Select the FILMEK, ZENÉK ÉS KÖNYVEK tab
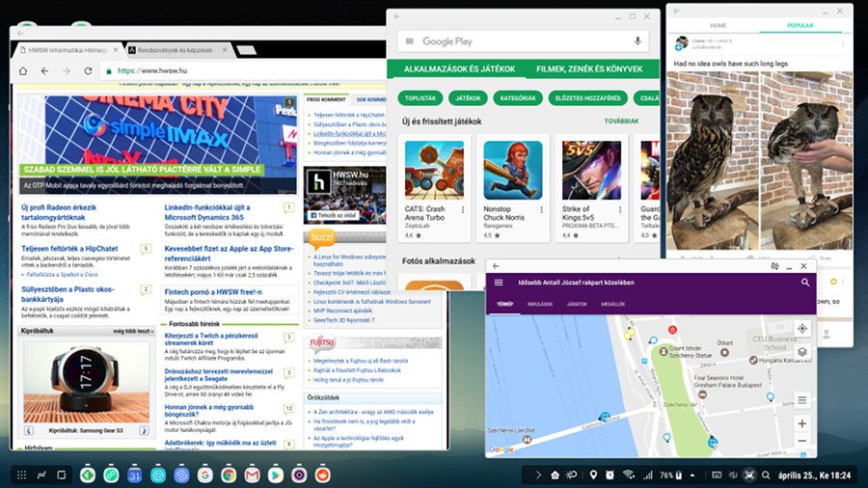 pyautogui.click(x=589, y=69)
